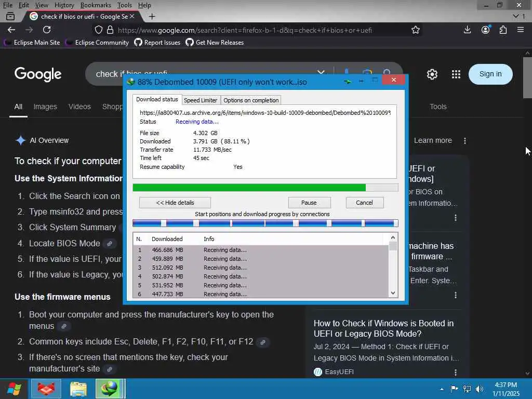The image size is (532, 399).
Task: Open the Firefox taskbar icon
Action: click(46, 389)
